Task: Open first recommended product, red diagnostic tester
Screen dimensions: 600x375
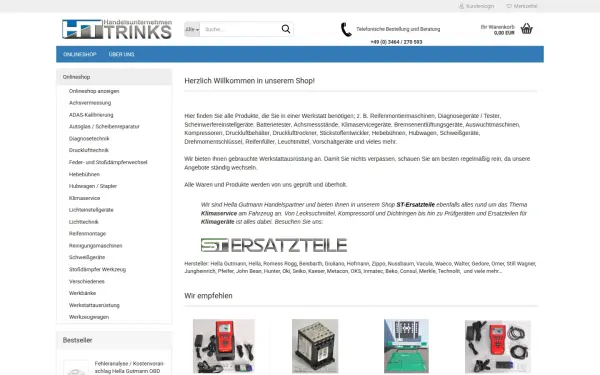Action: pos(223,346)
